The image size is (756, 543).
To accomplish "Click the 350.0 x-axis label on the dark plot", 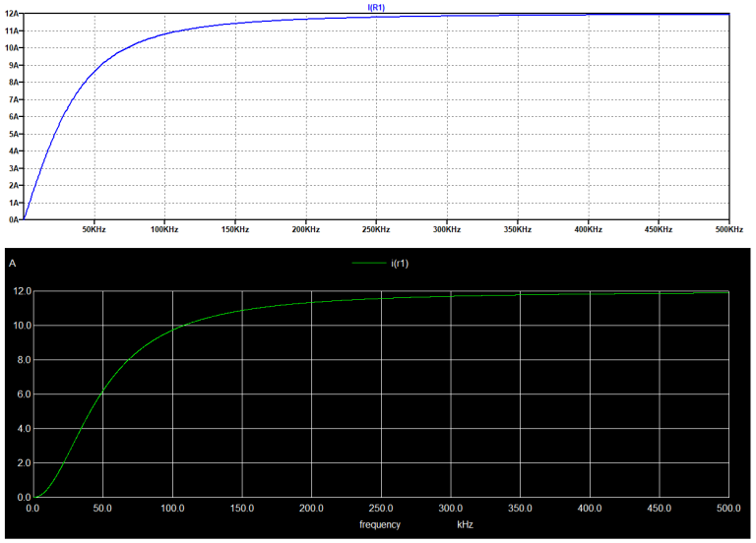I will [520, 509].
